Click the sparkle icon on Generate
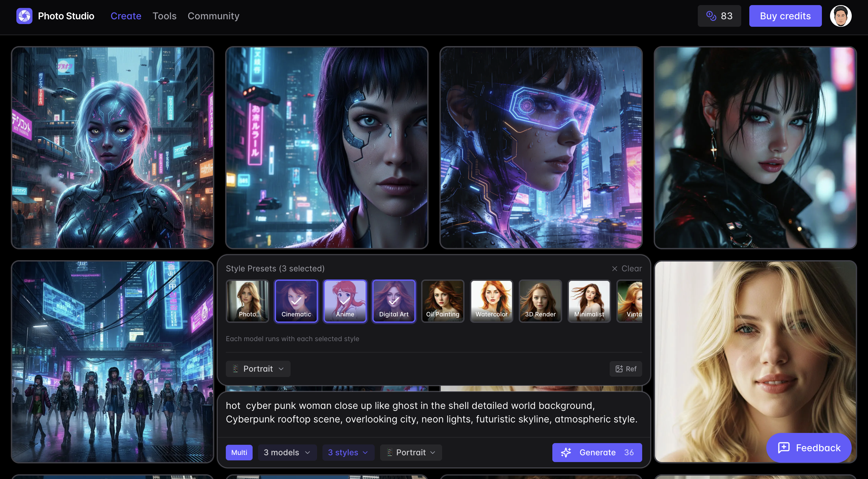 (566, 453)
